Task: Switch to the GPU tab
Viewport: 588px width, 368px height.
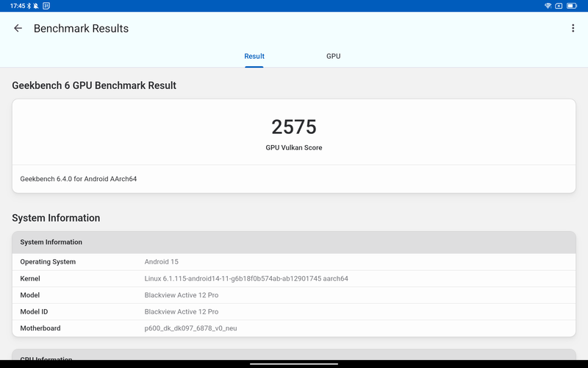Action: pyautogui.click(x=334, y=57)
